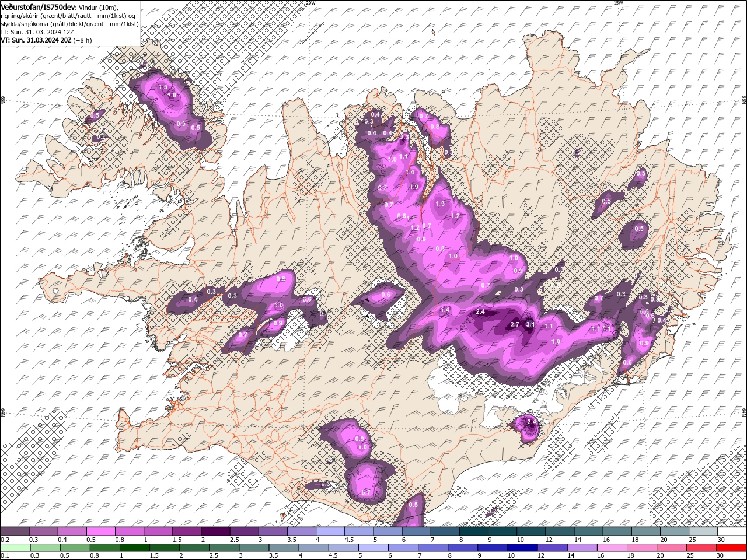Select the light pink 16 swatch on rain scale
The width and height of the screenshot is (747, 560).
613,547
